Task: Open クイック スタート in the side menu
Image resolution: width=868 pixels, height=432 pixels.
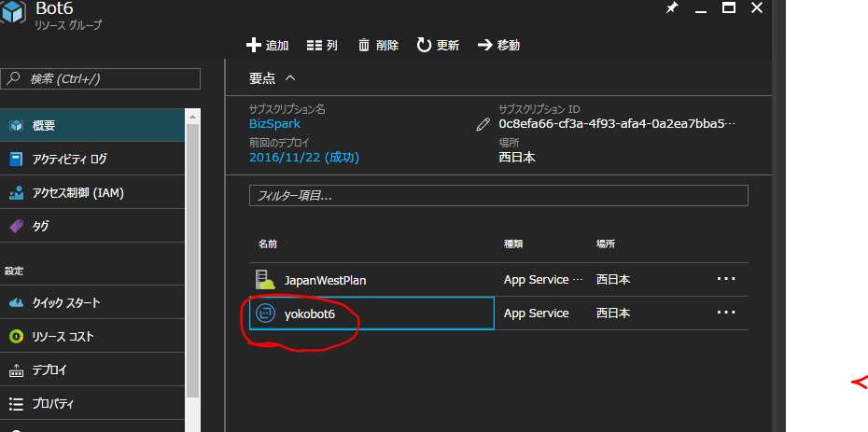Action: click(x=92, y=302)
